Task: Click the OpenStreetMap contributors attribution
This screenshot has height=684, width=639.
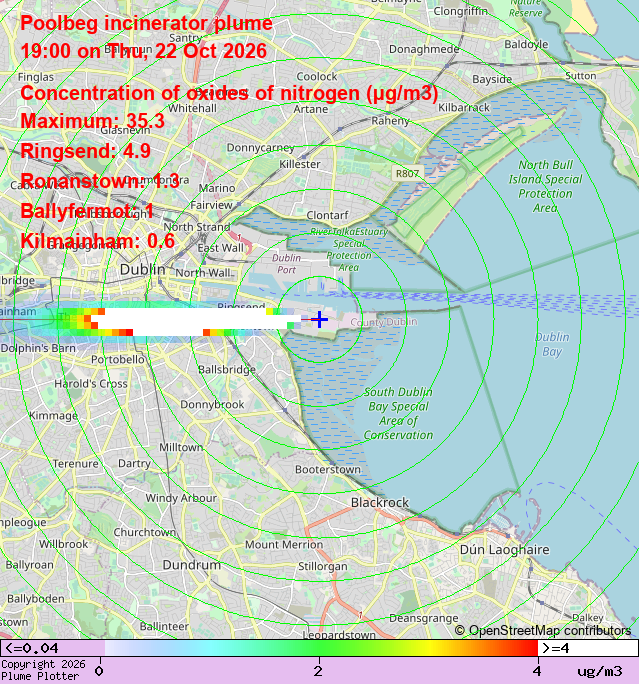Action: (x=543, y=630)
